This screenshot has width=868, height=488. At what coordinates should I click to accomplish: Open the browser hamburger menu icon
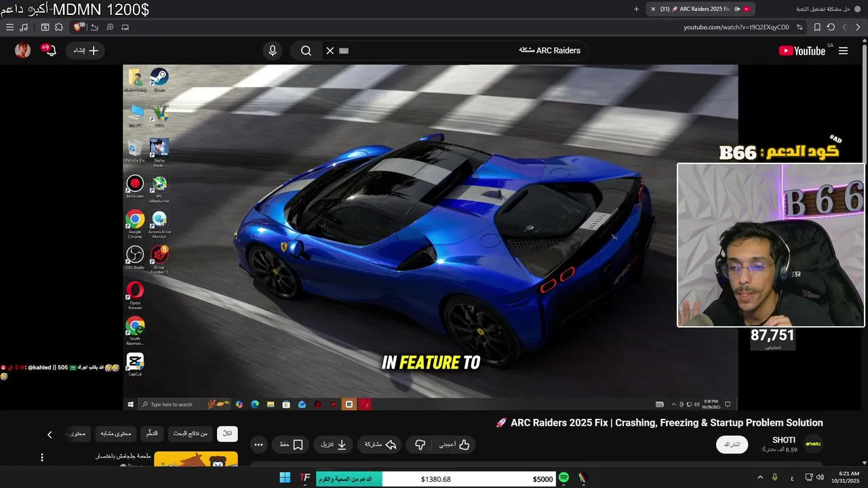point(9,27)
